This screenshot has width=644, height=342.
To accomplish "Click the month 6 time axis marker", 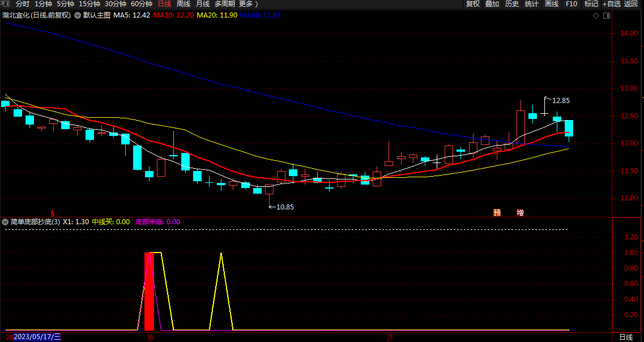I will coord(151,338).
